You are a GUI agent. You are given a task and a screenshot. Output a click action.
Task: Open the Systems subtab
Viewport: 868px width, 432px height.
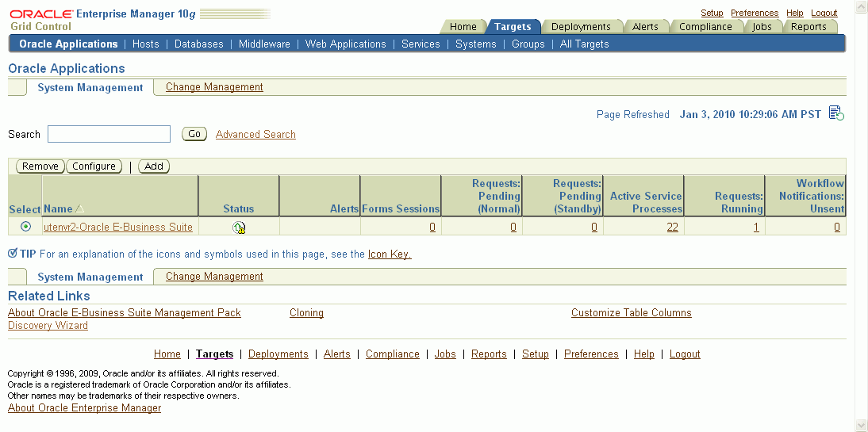click(475, 44)
